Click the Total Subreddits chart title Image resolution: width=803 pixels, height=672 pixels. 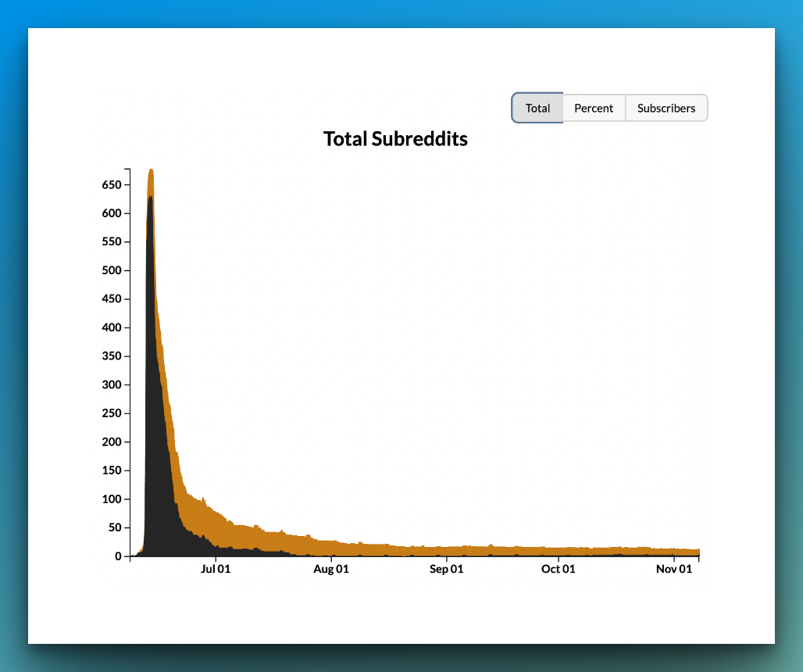(x=395, y=139)
